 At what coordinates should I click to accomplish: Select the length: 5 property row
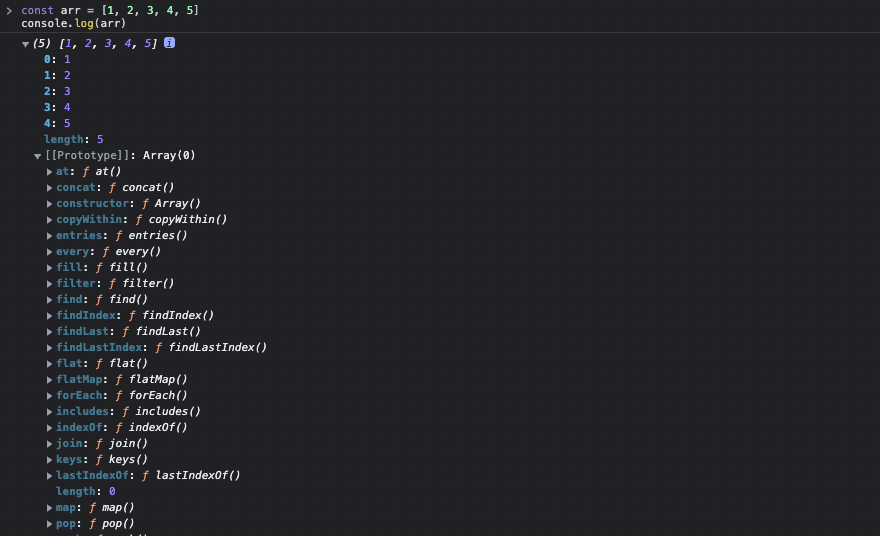[73, 139]
